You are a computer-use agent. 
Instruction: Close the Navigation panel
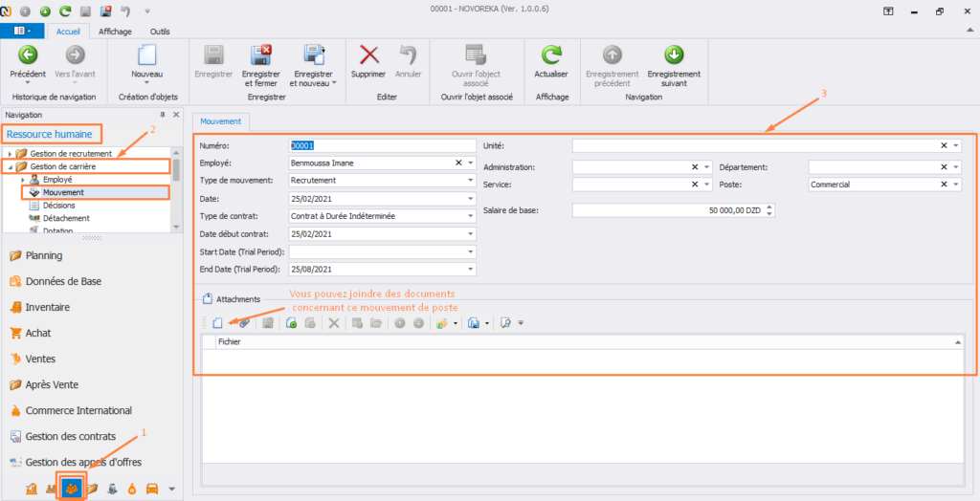[176, 115]
